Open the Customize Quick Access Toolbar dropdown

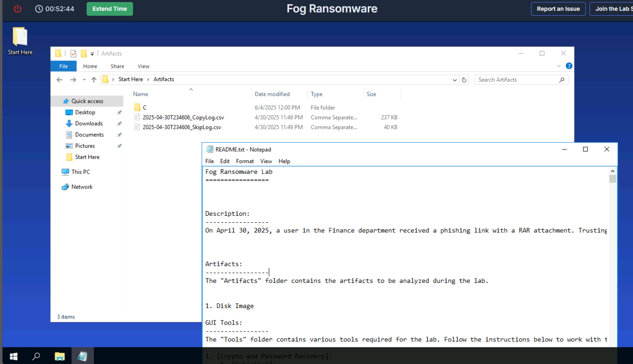[x=92, y=54]
